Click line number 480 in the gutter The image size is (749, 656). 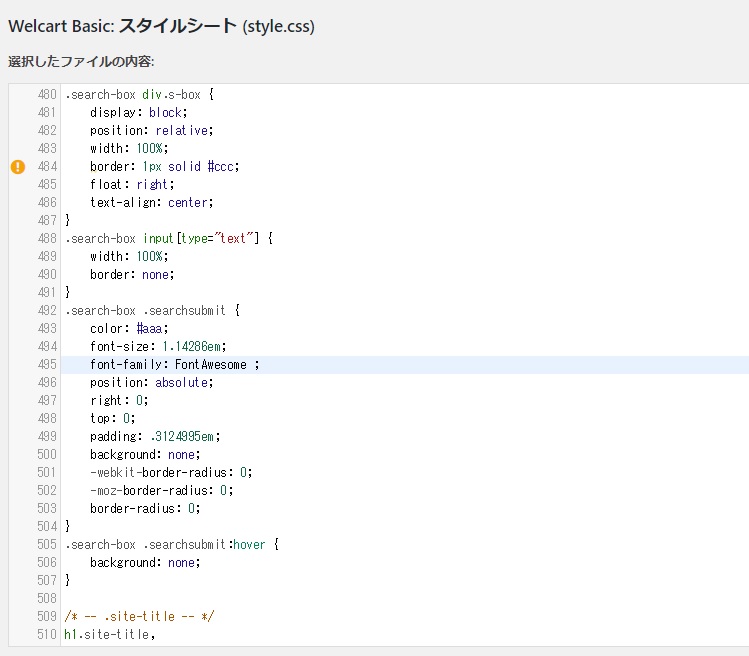point(47,95)
